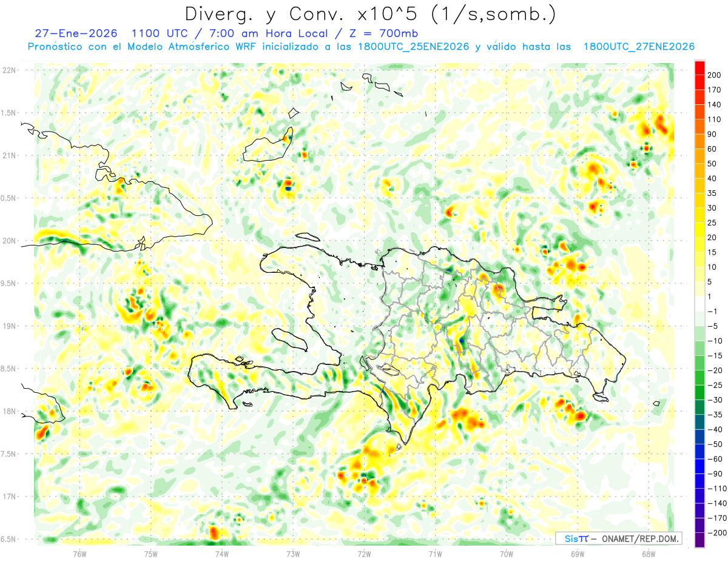The image size is (728, 562).
Task: Click the "68W" longitude label
Action: 649,553
